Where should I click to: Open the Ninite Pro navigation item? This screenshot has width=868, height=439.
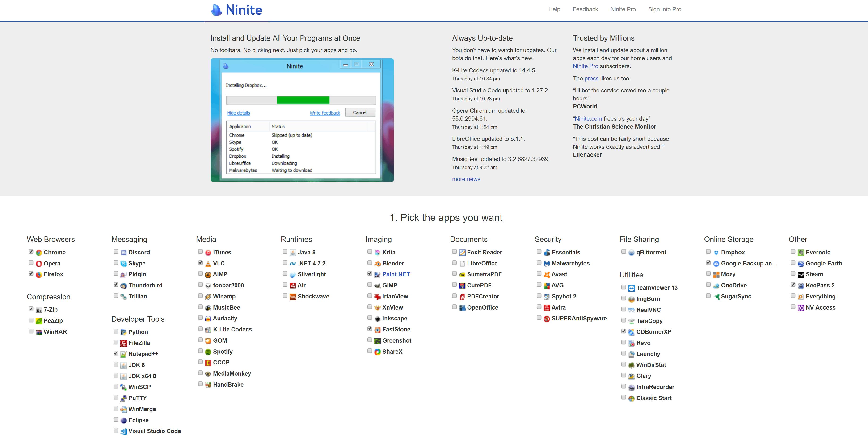point(623,9)
